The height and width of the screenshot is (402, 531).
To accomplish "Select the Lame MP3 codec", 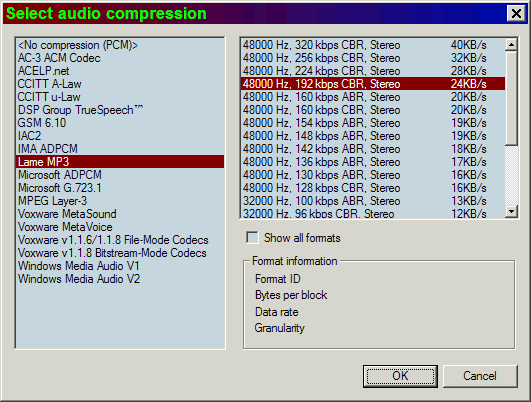I will click(x=120, y=162).
